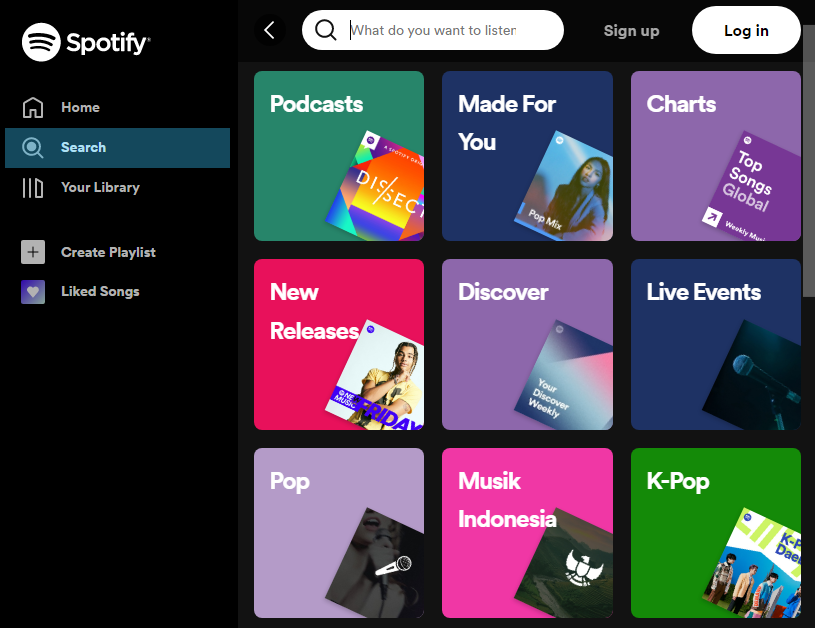This screenshot has height=628, width=815.
Task: Click the magnifier icon inside search bar
Action: [326, 30]
